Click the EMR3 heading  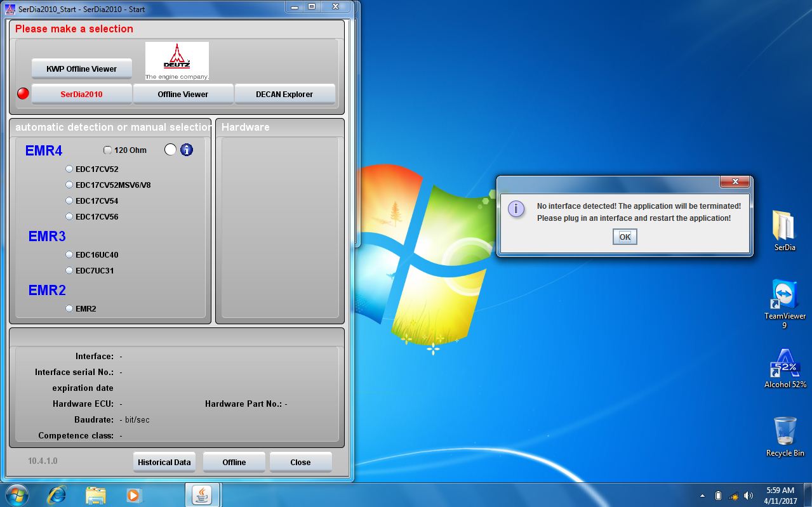click(x=47, y=237)
